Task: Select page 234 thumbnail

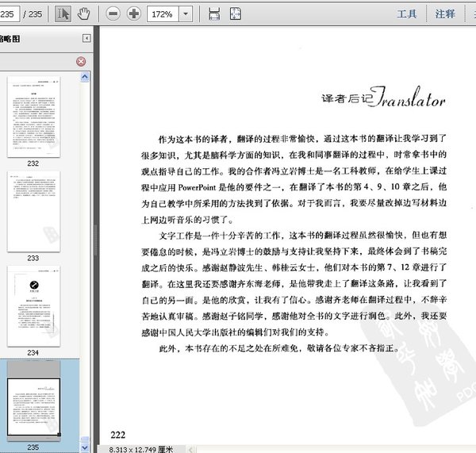Action: coord(33,306)
